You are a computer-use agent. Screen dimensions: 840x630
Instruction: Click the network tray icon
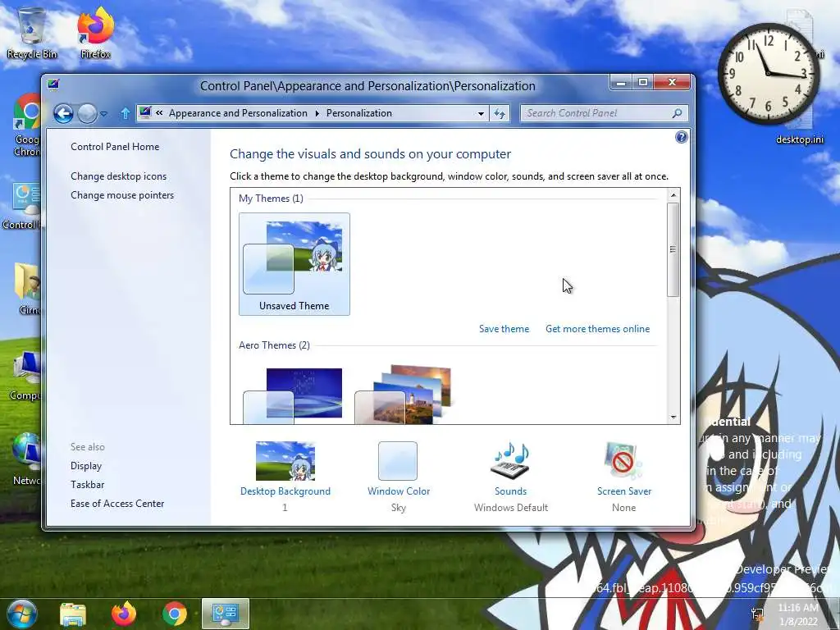[x=757, y=614]
